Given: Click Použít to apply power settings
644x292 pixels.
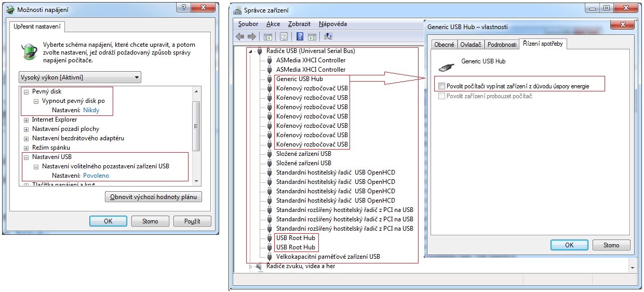Looking at the screenshot, I should click(x=192, y=221).
